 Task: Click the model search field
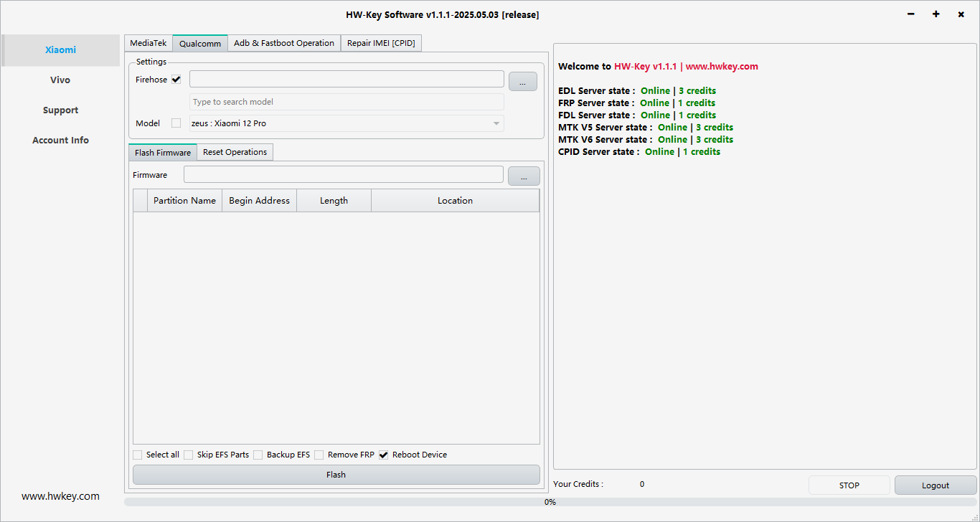pos(347,102)
